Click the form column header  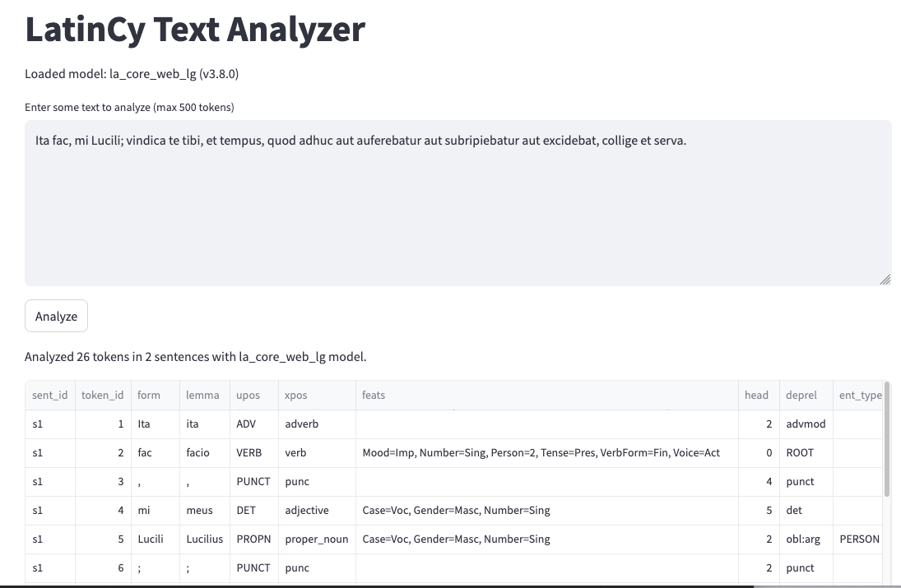click(x=149, y=396)
